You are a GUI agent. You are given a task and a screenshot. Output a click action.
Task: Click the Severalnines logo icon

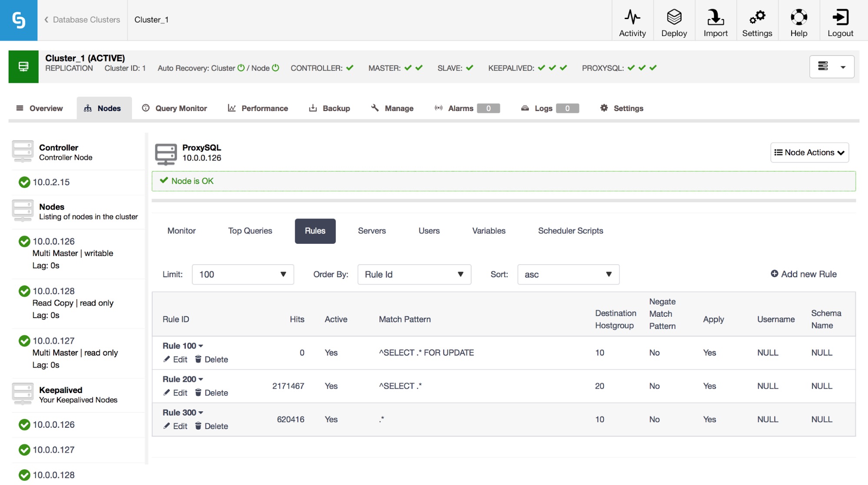tap(19, 20)
